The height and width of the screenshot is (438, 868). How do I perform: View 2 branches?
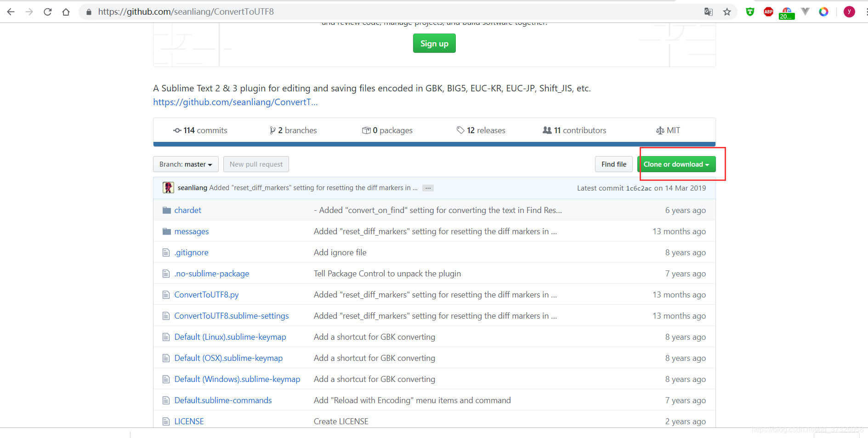(x=293, y=130)
